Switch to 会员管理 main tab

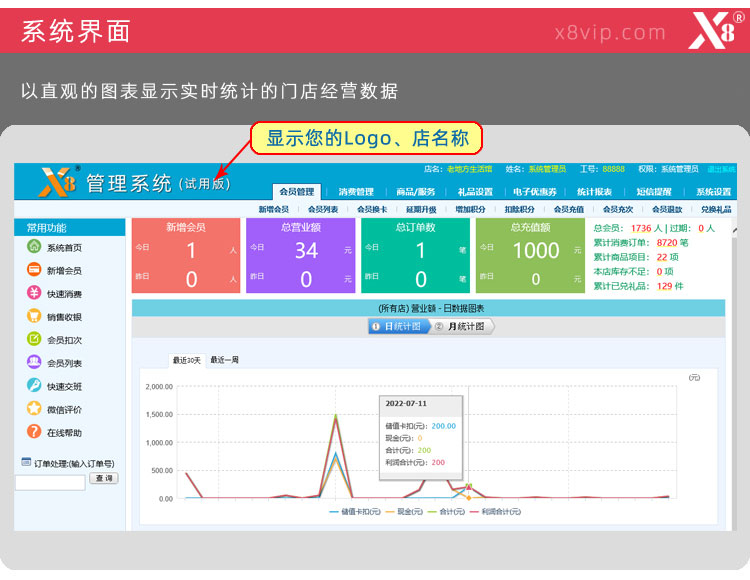click(297, 192)
